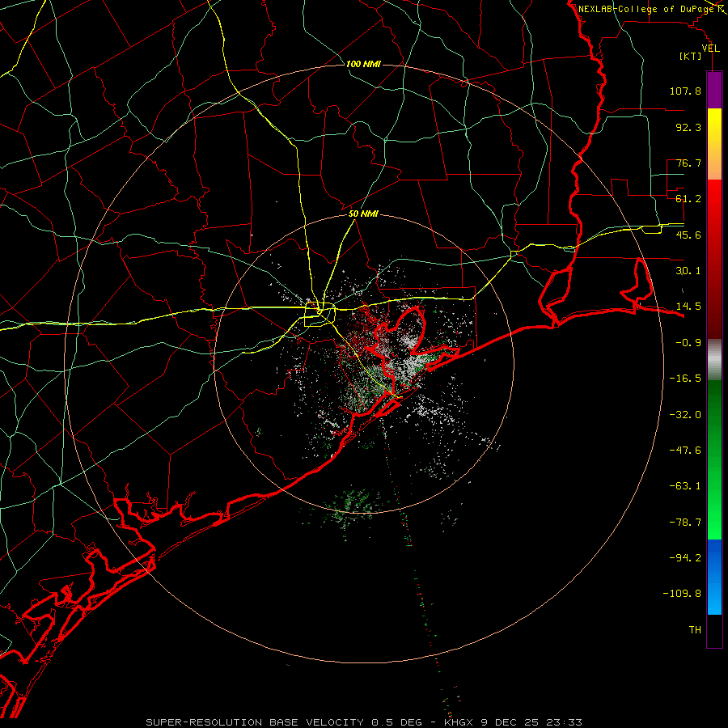
Task: Click the red segment of color scale
Action: pyautogui.click(x=714, y=259)
